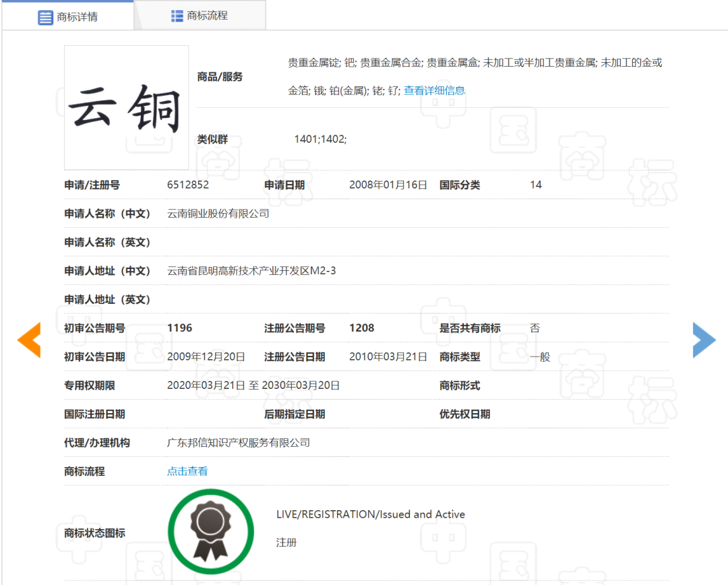Click the 注册 status text
Image resolution: width=728 pixels, height=585 pixels.
pyautogui.click(x=286, y=543)
